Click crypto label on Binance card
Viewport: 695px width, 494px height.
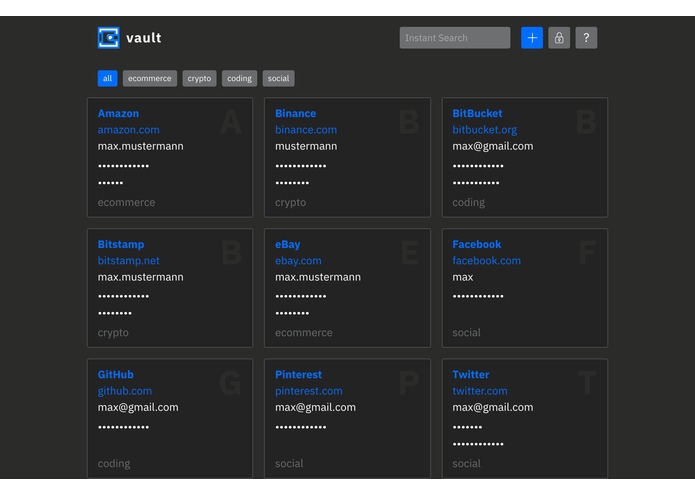tap(290, 202)
